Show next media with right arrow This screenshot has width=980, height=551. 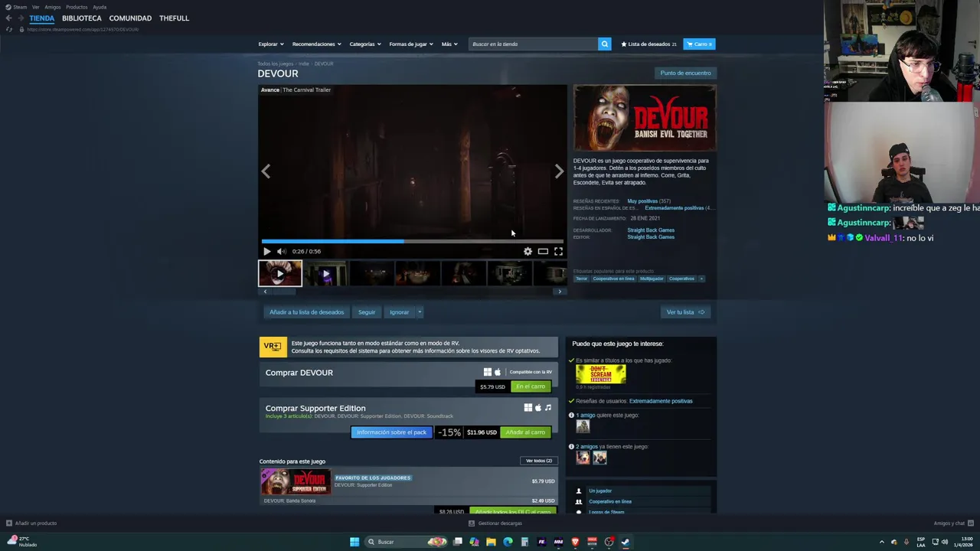[559, 171]
